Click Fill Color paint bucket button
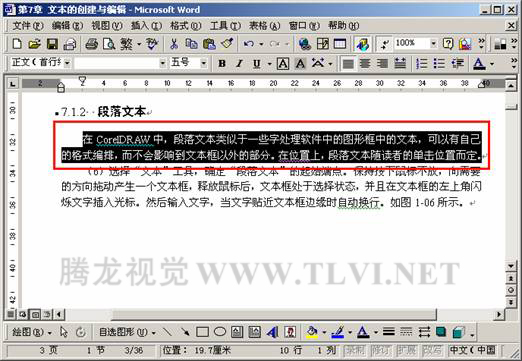This screenshot has width=522, height=361. pyautogui.click(x=312, y=332)
